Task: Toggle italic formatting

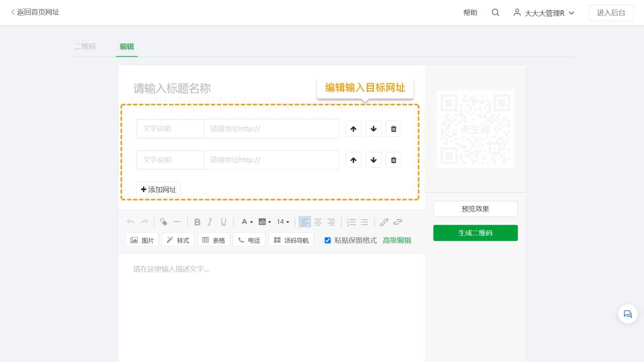Action: tap(210, 222)
